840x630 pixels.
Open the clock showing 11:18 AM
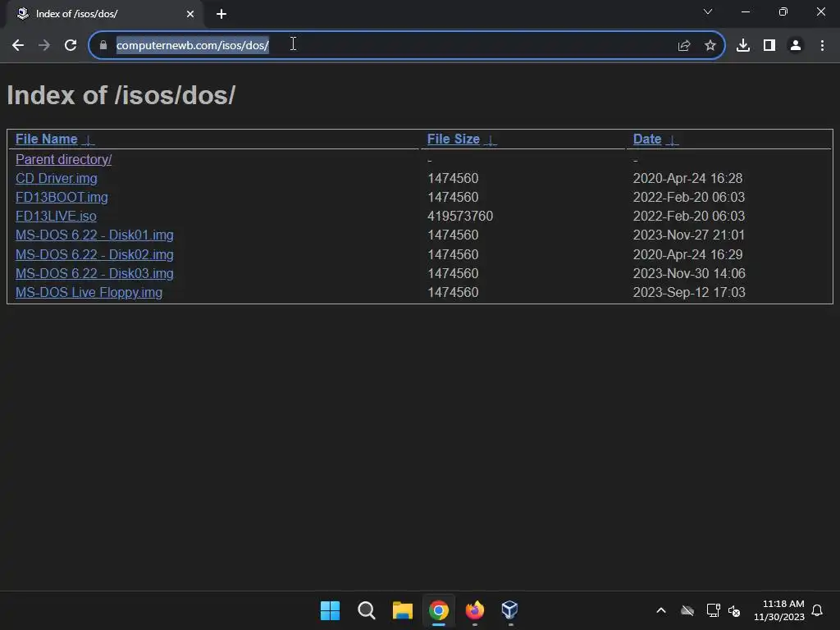point(779,610)
